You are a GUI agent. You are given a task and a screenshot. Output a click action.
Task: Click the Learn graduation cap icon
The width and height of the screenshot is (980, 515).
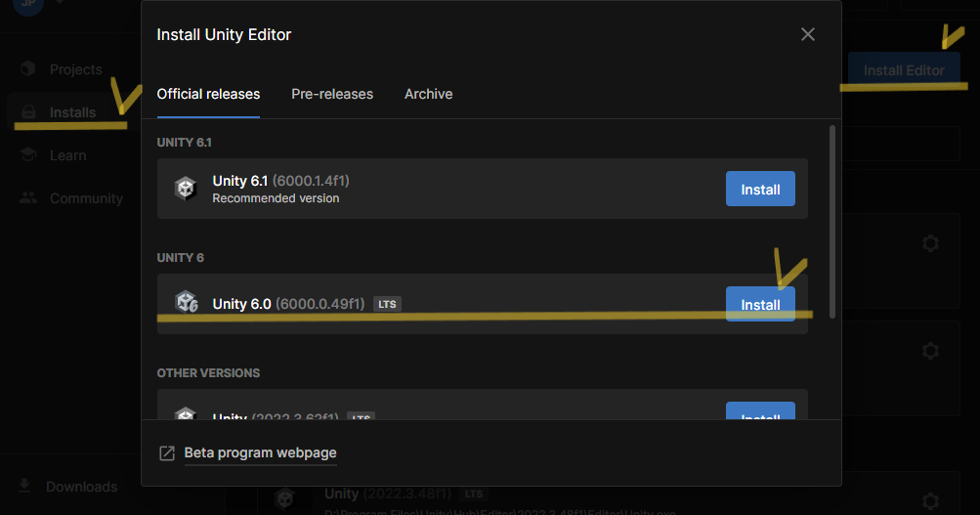(28, 154)
